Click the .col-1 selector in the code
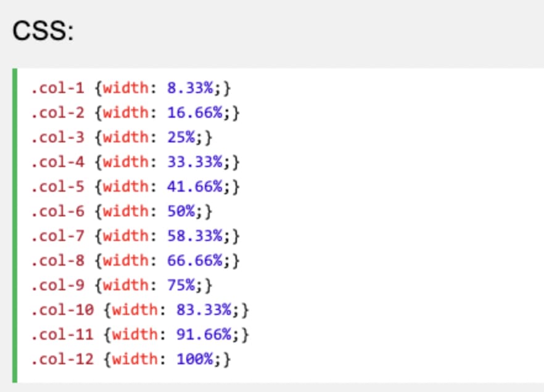The image size is (544, 392). tap(57, 88)
